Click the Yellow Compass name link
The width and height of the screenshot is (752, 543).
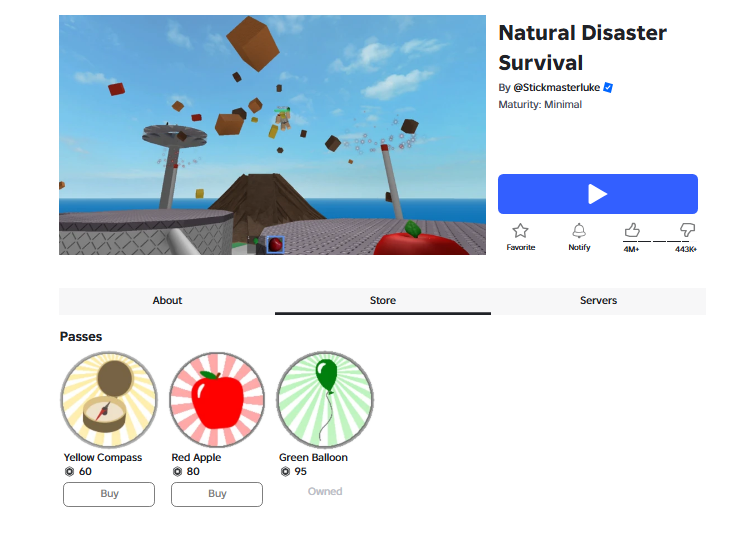[x=103, y=458]
